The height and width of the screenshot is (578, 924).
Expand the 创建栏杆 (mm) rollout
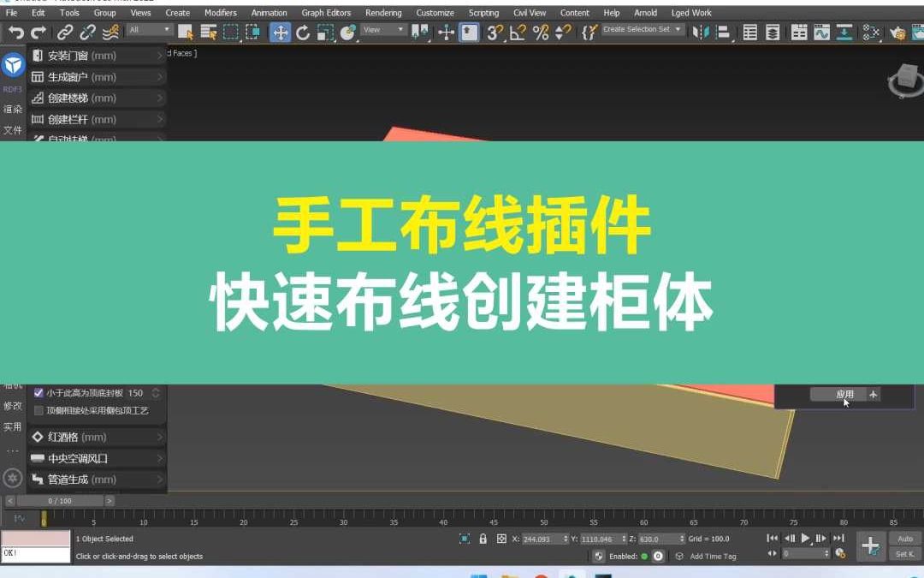pos(98,119)
